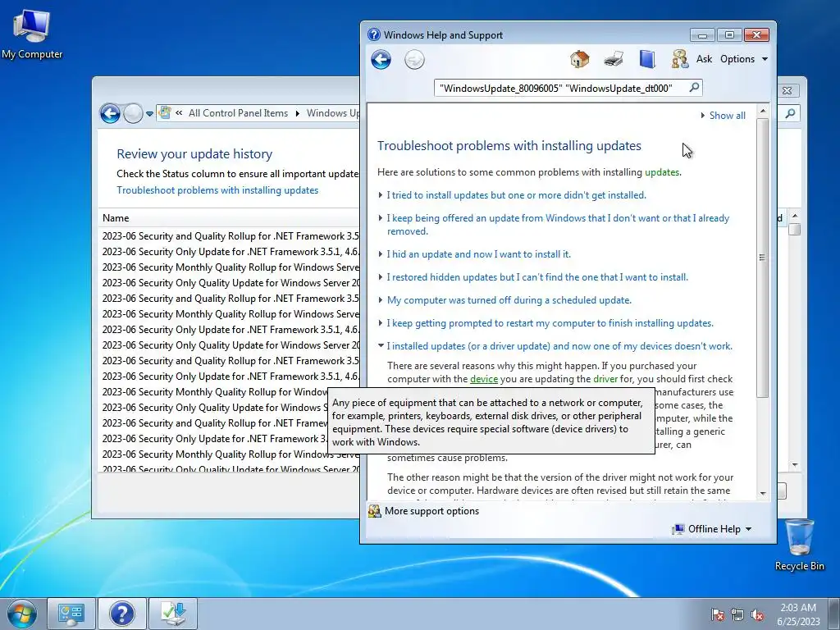Click Control Panel taskbar button
The height and width of the screenshot is (630, 840).
click(71, 614)
